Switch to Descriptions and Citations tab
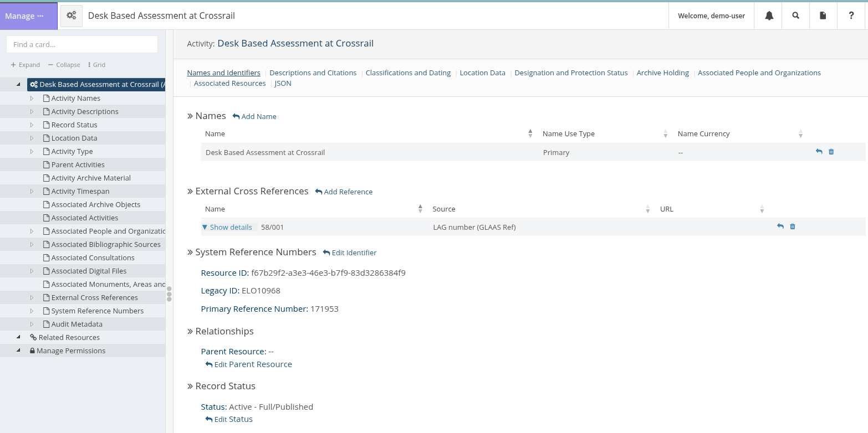This screenshot has height=433, width=868. pyautogui.click(x=313, y=73)
